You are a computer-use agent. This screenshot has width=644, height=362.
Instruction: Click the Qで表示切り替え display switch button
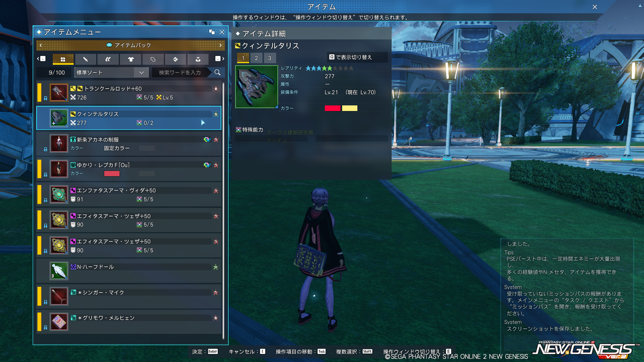coord(357,57)
